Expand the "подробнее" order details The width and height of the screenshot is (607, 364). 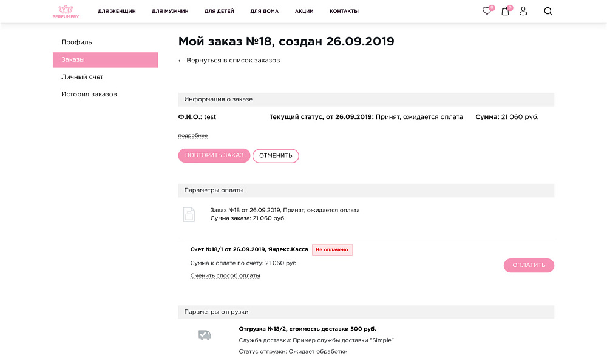point(192,135)
